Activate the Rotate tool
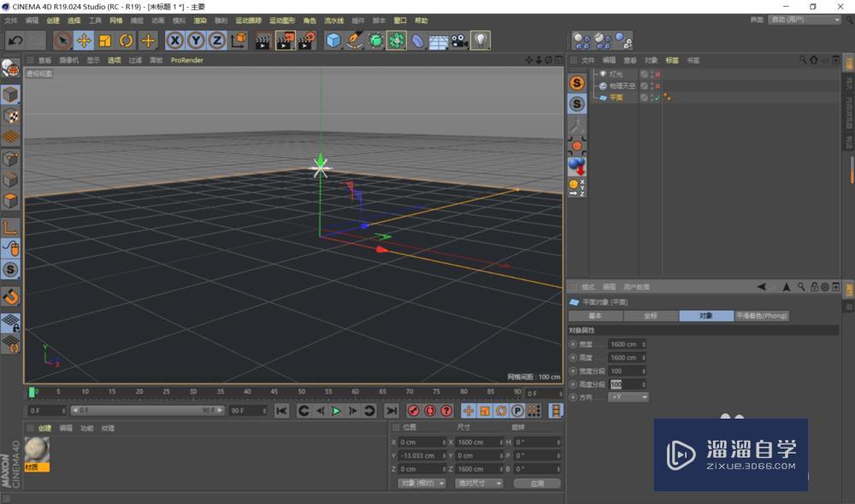The height and width of the screenshot is (504, 855). click(127, 40)
